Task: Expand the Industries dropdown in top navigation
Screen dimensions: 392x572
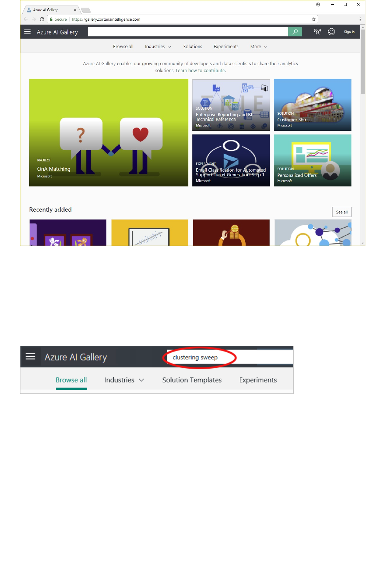Action: pyautogui.click(x=158, y=47)
